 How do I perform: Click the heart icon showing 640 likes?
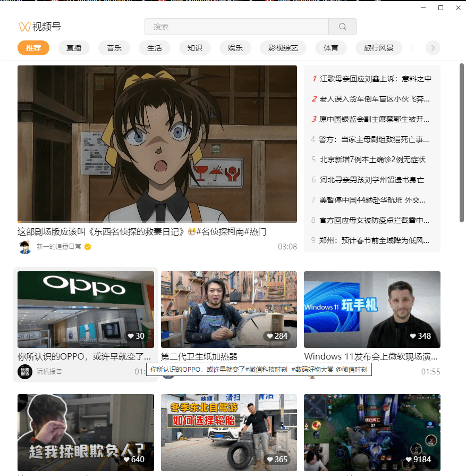click(127, 460)
